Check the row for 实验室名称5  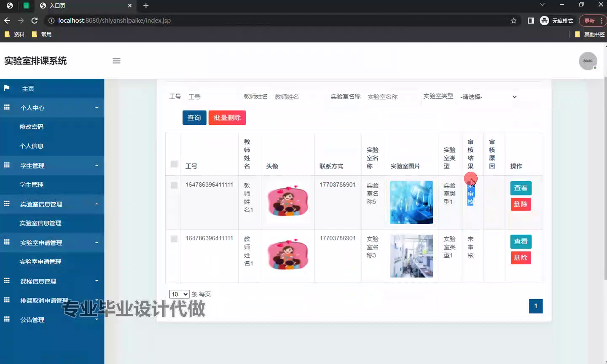click(x=174, y=185)
